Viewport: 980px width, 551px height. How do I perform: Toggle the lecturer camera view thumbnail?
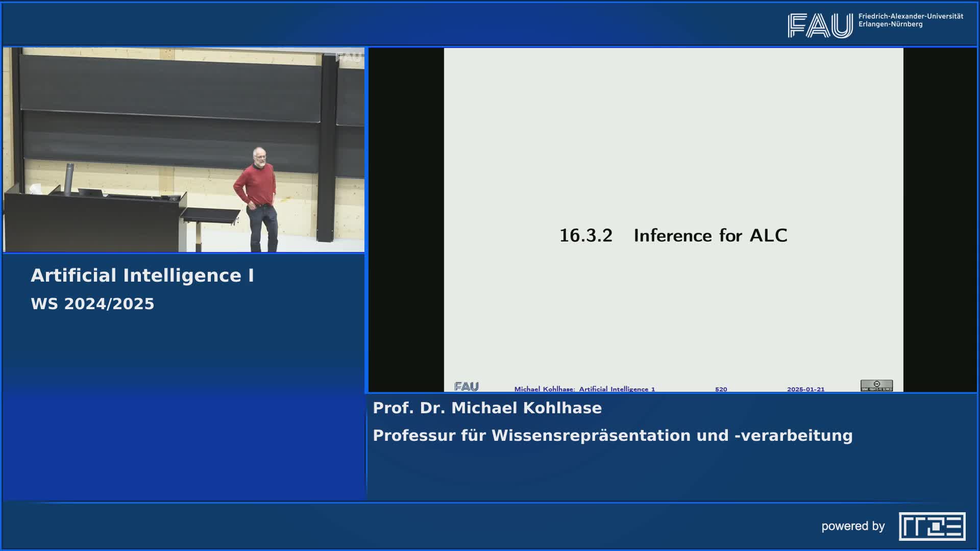(184, 149)
